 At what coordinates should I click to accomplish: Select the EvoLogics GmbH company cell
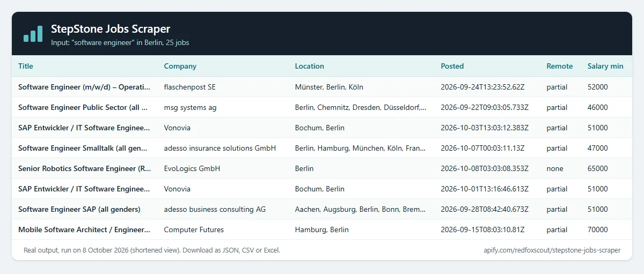[x=192, y=168]
